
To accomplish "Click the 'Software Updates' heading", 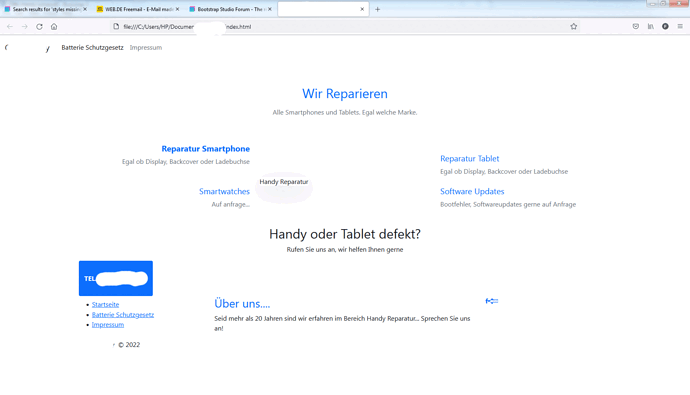I will (472, 191).
